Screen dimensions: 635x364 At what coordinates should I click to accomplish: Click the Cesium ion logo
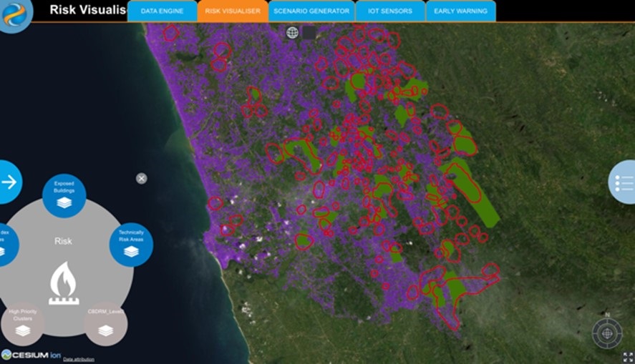(31, 355)
